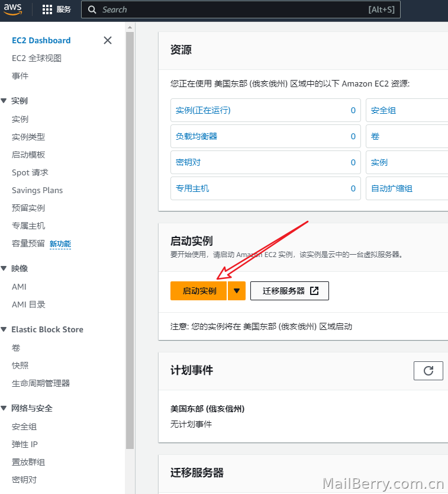Viewport: 448px width, 494px height.
Task: Click 安全组 resource link in 资源 panel
Action: 383,110
